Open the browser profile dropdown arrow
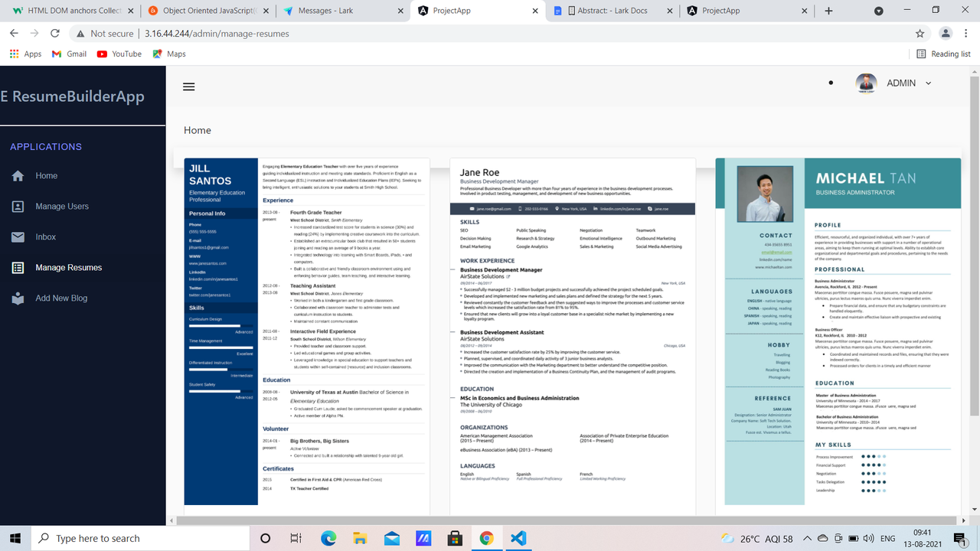 point(945,34)
